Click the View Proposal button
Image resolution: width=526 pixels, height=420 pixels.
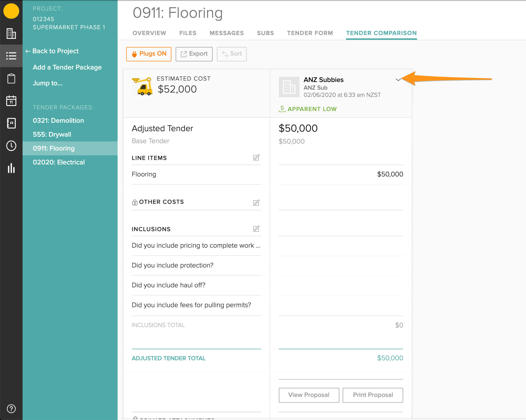coord(309,395)
